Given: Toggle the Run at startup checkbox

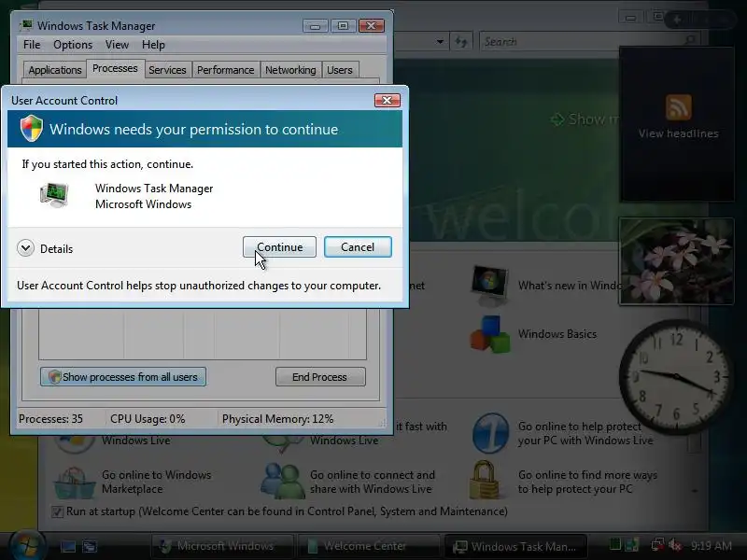Looking at the screenshot, I should (58, 511).
